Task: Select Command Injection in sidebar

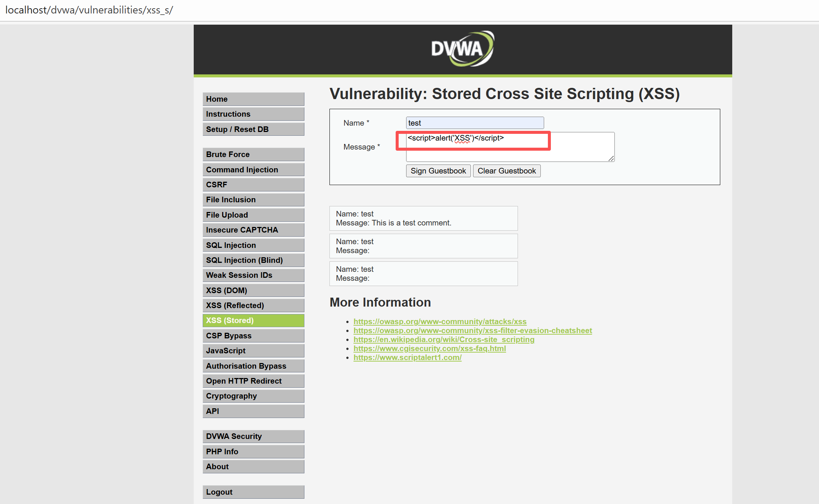Action: tap(253, 170)
